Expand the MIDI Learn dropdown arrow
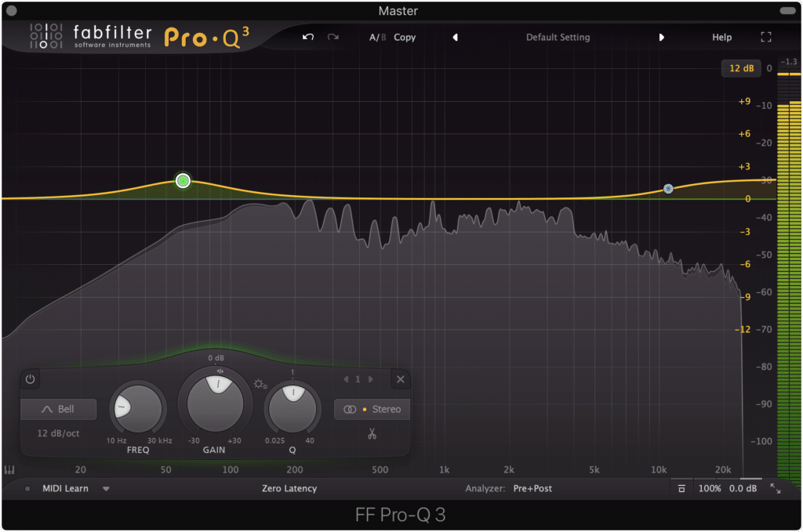This screenshot has height=532, width=803. 106,489
